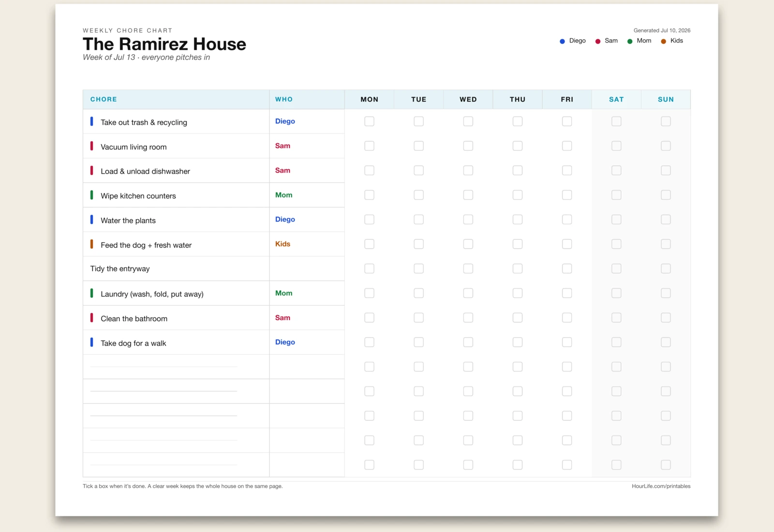The height and width of the screenshot is (532, 774).
Task: Check Friday box for Take dog for a walk
Action: pos(567,342)
